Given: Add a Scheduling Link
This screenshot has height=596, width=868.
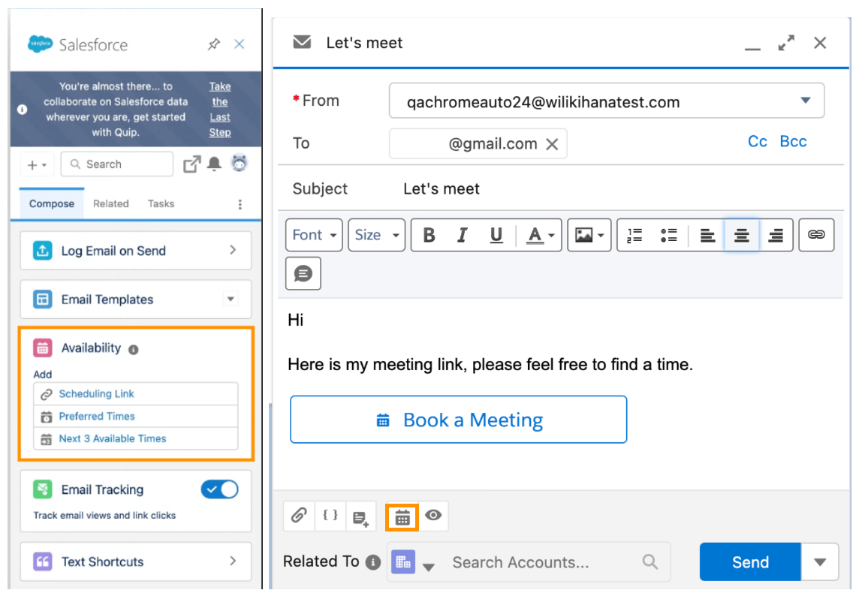Looking at the screenshot, I should (x=136, y=394).
